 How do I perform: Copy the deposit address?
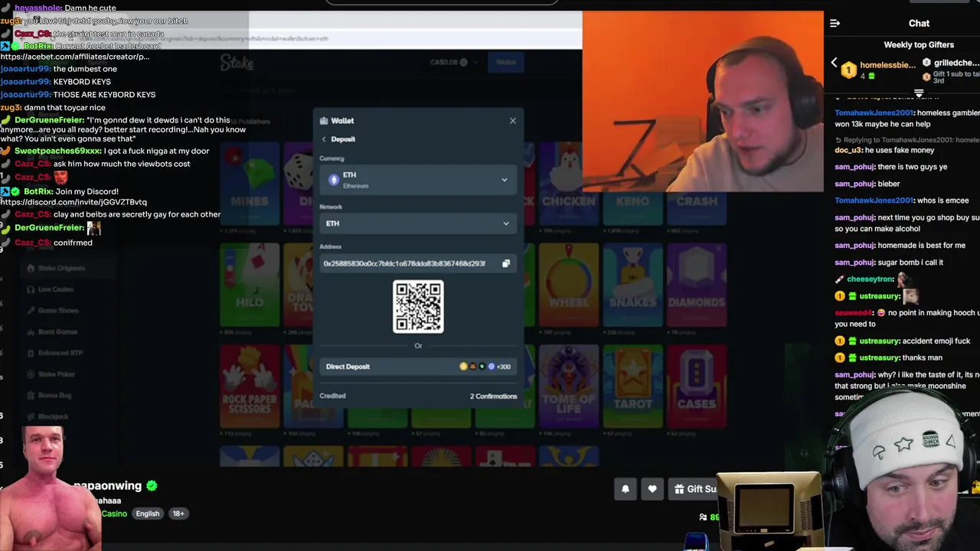pos(506,263)
